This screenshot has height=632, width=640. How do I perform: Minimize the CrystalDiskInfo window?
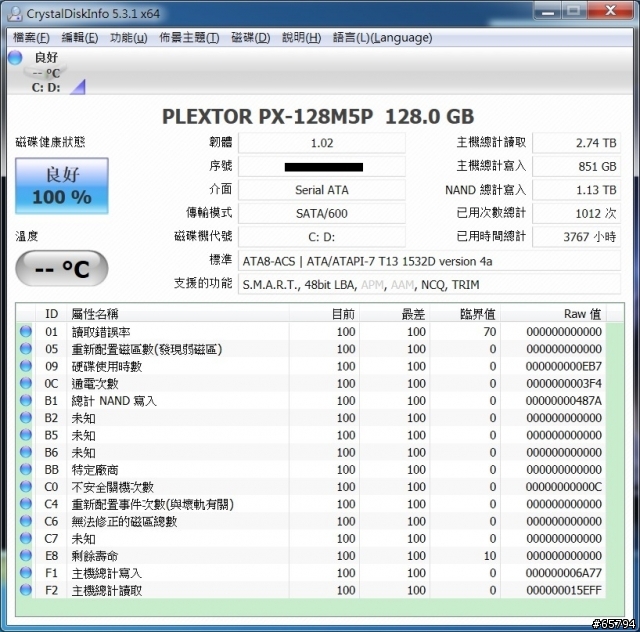(x=548, y=11)
